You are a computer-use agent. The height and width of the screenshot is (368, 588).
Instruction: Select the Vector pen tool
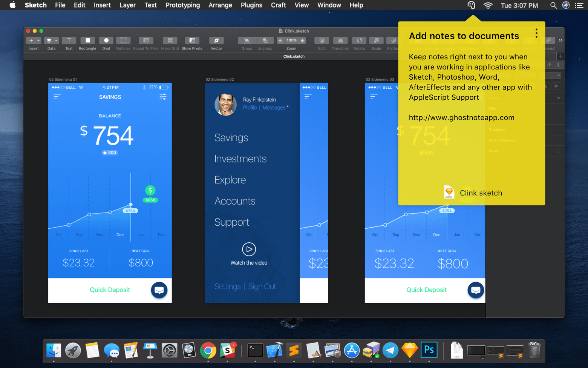pos(216,40)
